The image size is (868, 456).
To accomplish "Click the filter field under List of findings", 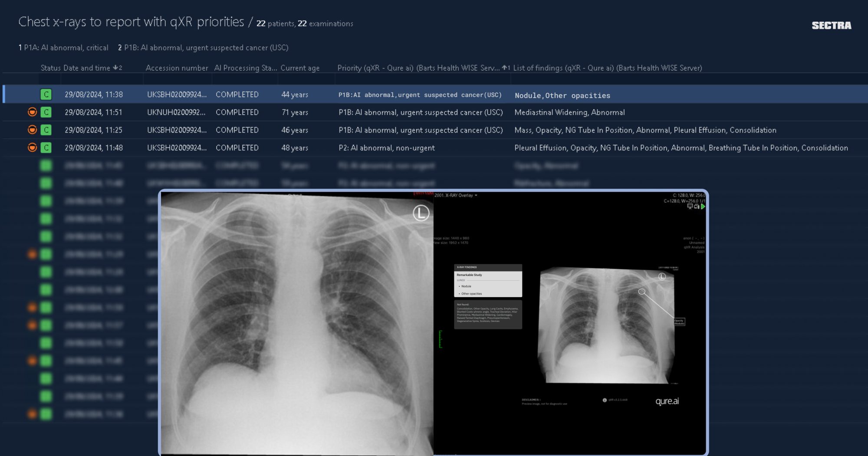I will pyautogui.click(x=689, y=79).
